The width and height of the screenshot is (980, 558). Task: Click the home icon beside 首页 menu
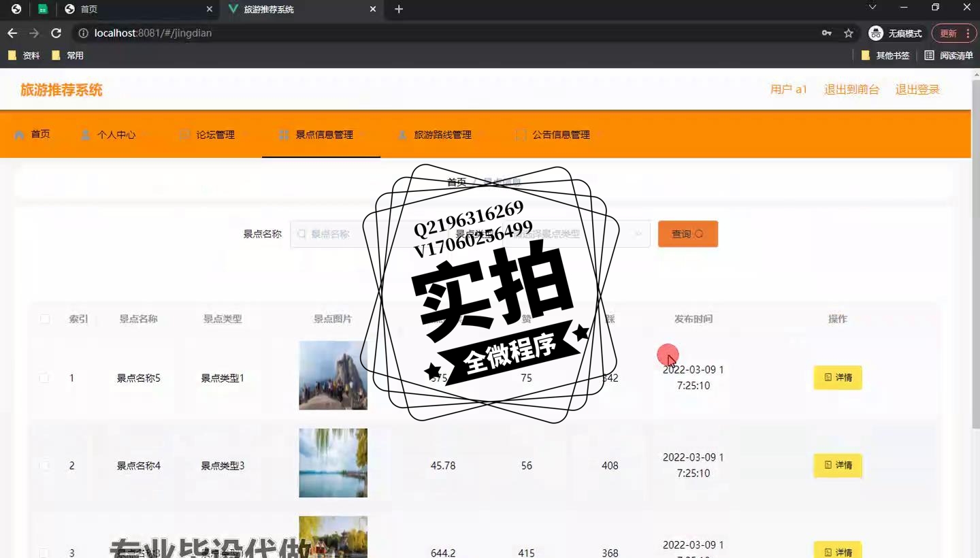pyautogui.click(x=20, y=135)
